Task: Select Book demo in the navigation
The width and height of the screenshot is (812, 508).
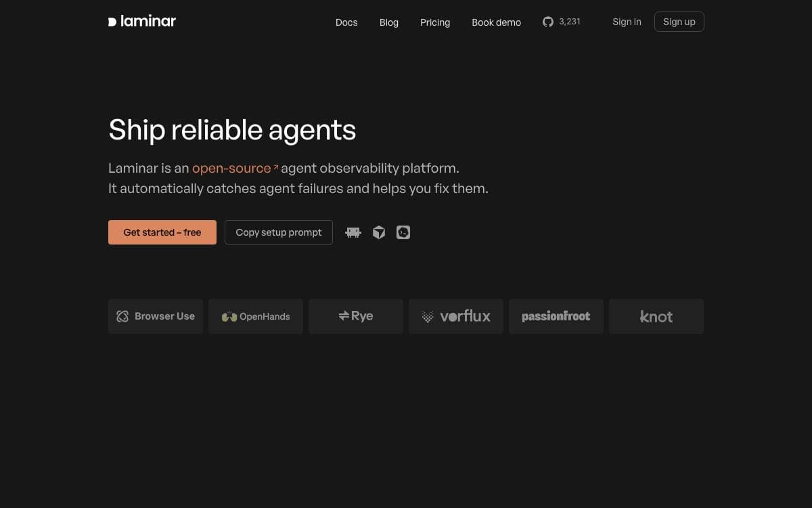Action: [496, 22]
